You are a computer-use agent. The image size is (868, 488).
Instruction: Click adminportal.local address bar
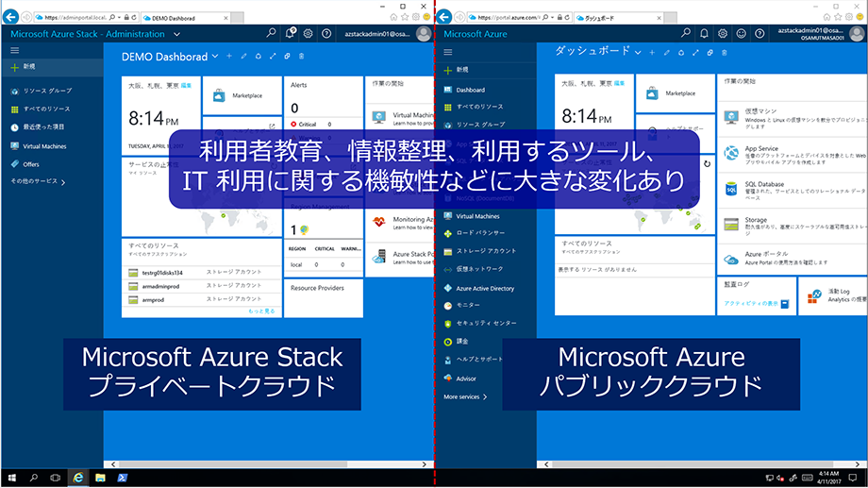click(x=75, y=18)
